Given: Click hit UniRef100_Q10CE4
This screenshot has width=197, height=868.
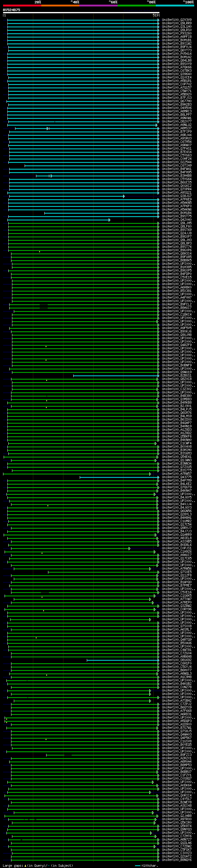Looking at the screenshot, I should 177,78.
